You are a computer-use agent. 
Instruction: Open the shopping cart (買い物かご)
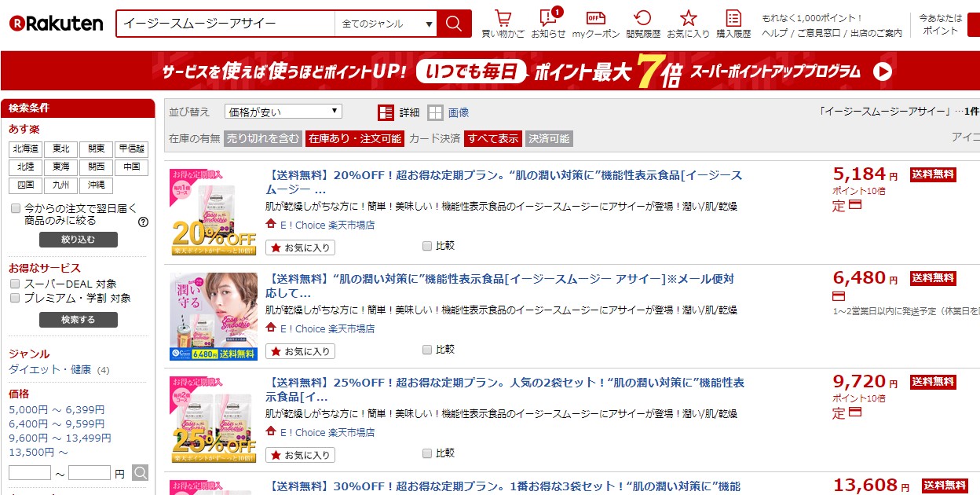pos(503,17)
